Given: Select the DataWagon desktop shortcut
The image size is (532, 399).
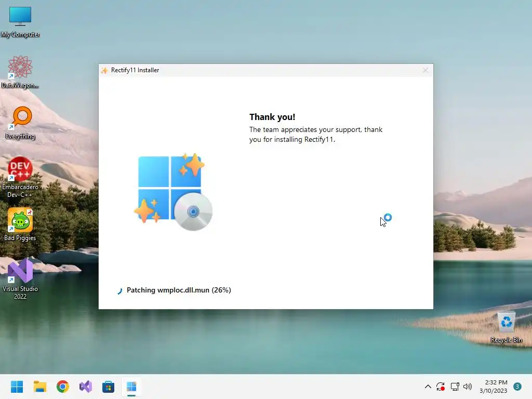Looking at the screenshot, I should click(20, 72).
